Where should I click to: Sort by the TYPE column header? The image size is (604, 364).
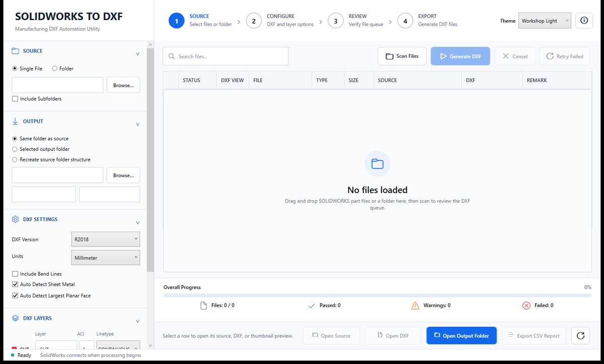click(328, 80)
